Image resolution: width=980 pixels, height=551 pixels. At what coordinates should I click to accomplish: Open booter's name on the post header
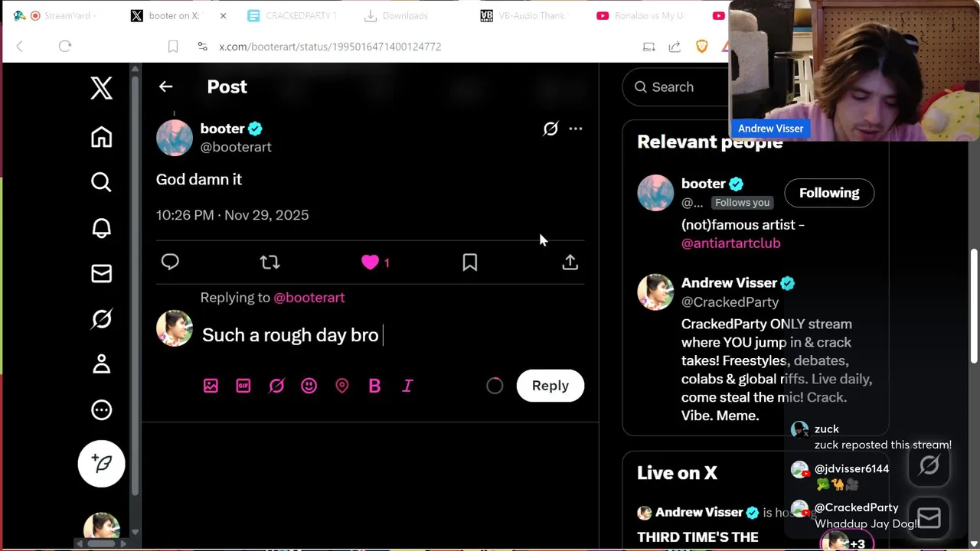[222, 129]
